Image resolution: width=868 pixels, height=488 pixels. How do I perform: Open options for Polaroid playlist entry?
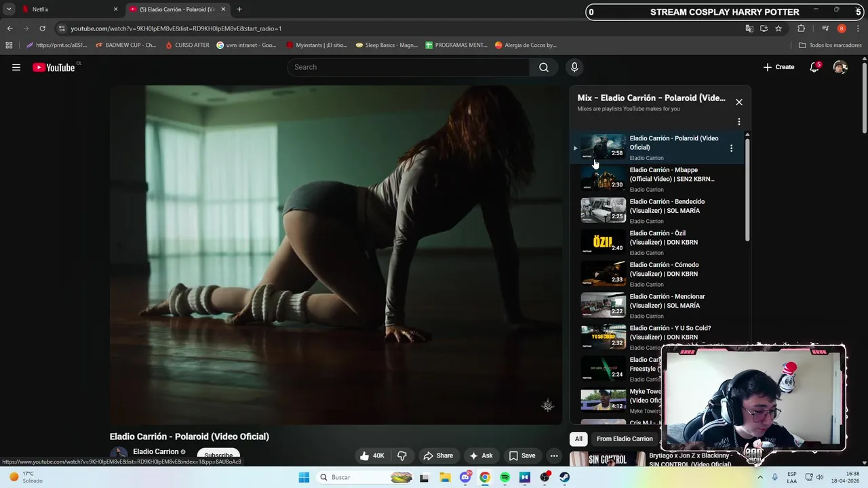point(731,148)
